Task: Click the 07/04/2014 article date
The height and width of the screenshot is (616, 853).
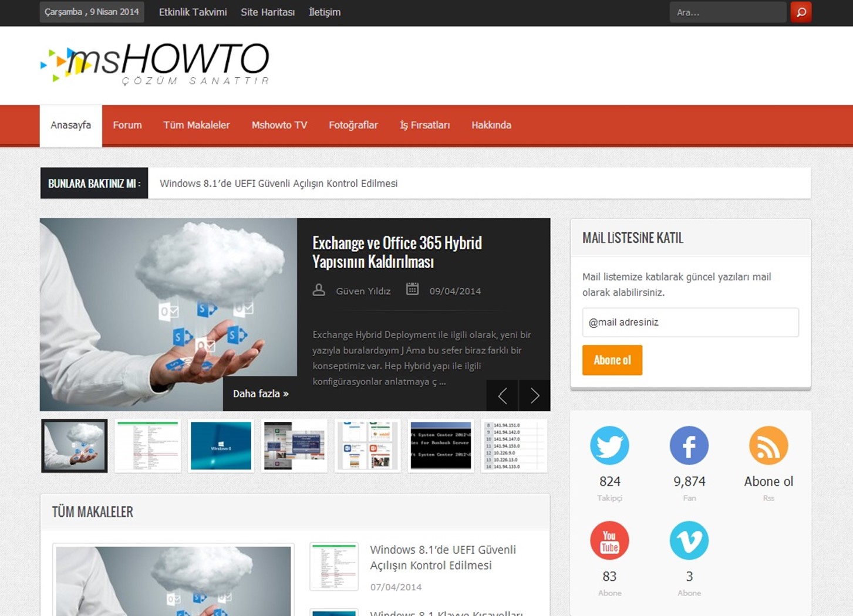Action: pyautogui.click(x=396, y=587)
